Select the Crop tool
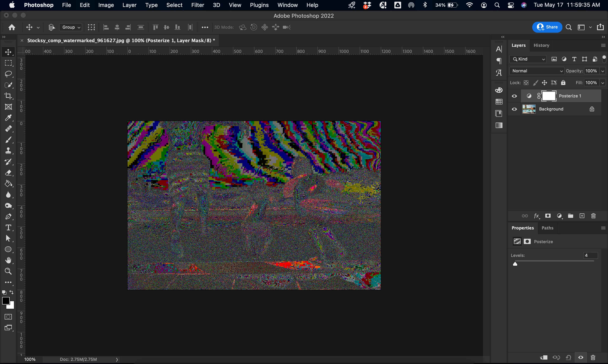 pos(8,96)
